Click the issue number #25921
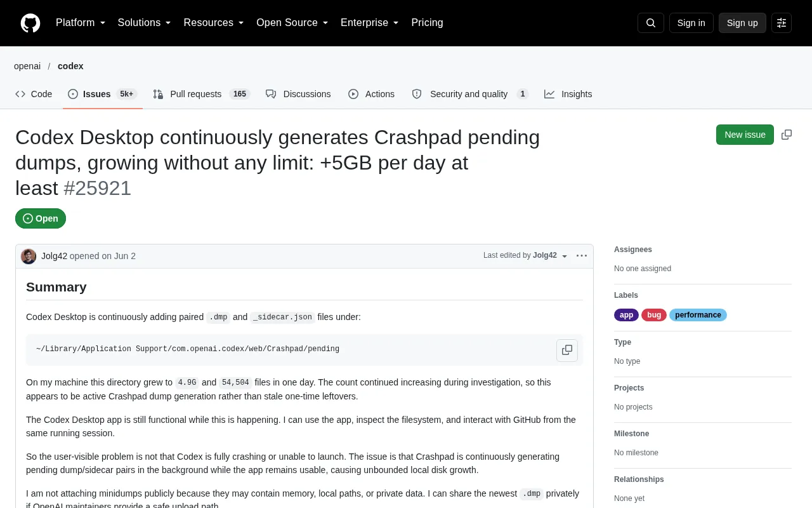This screenshot has height=508, width=812. pos(98,188)
